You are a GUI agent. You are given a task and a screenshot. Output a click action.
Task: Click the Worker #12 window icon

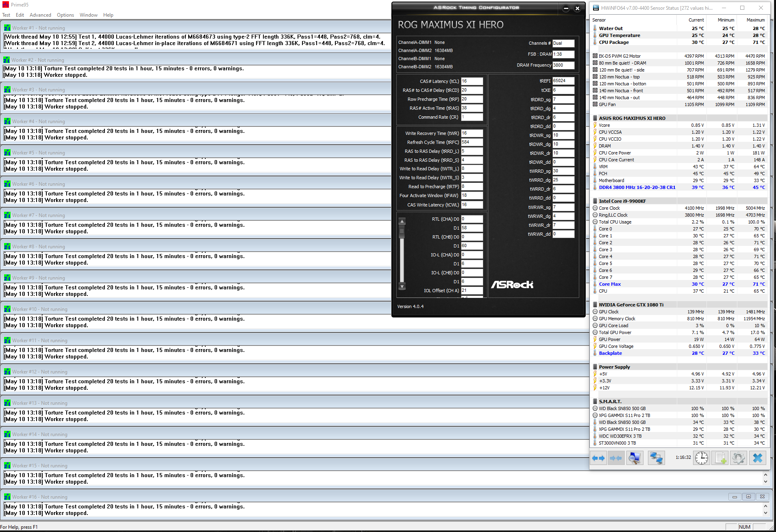(x=7, y=372)
